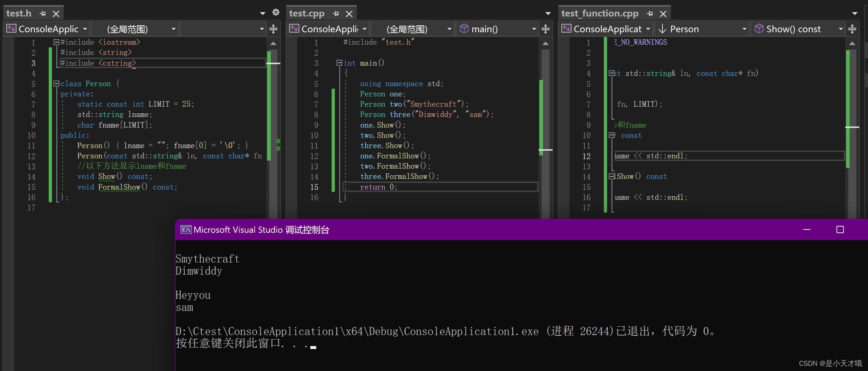This screenshot has width=868, height=371.
Task: Click the main() cube icon in navigation bar
Action: click(x=464, y=29)
